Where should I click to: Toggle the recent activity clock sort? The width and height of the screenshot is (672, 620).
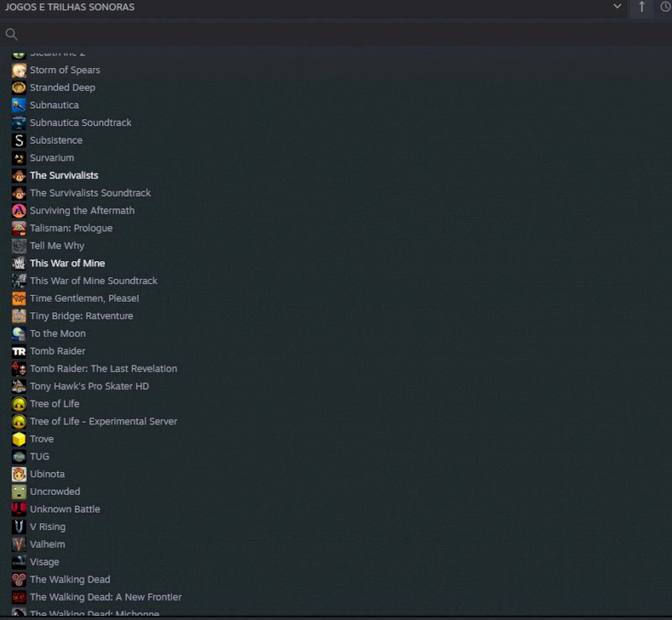coord(665,8)
